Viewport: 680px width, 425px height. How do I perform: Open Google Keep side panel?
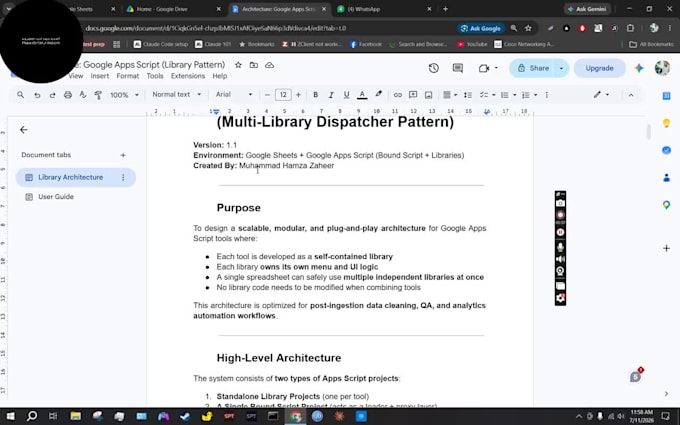667,124
